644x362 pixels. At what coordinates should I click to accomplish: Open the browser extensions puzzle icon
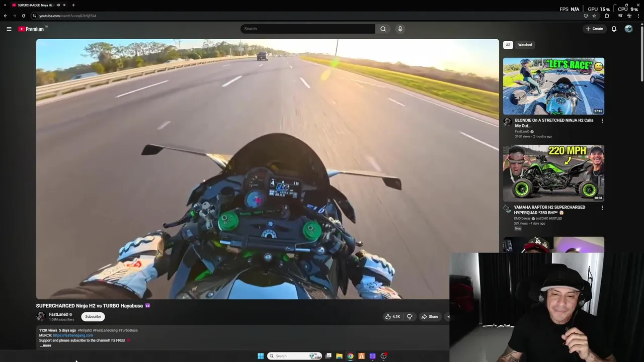(607, 16)
